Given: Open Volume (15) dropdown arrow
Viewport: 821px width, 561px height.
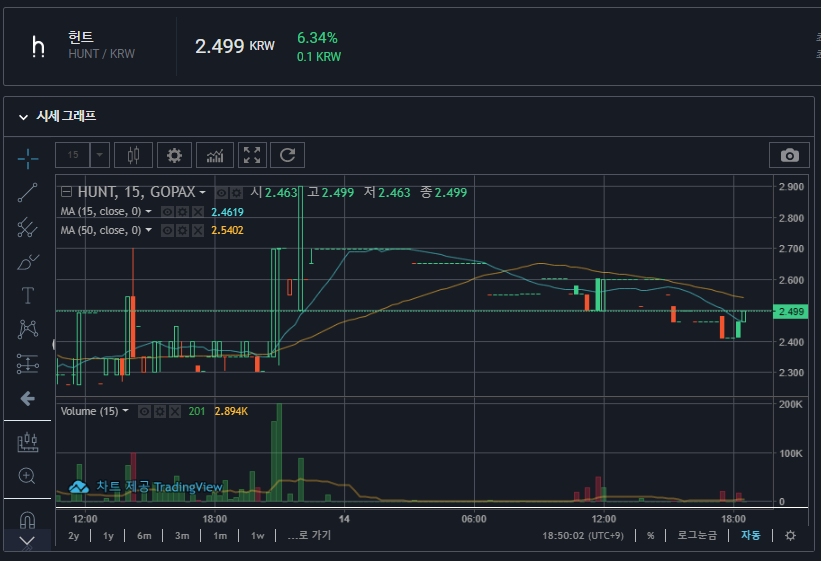Looking at the screenshot, I should click(x=126, y=411).
